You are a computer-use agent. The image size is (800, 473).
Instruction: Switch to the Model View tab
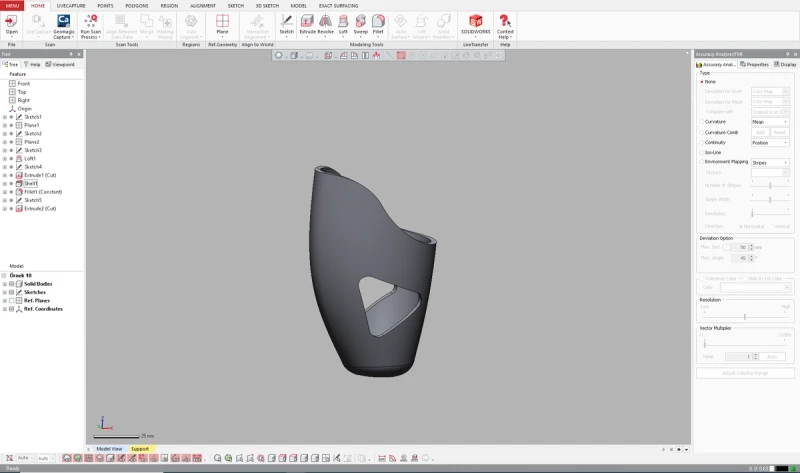coord(109,449)
